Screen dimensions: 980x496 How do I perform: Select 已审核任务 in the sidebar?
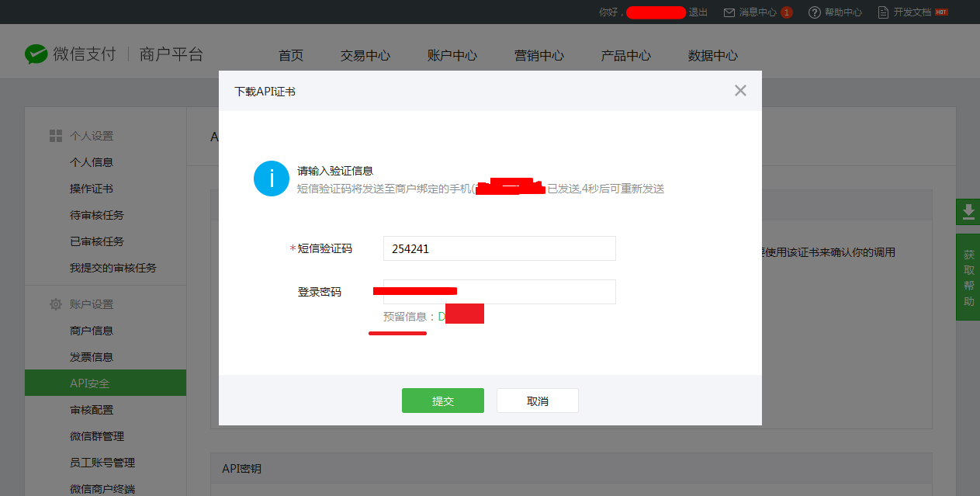point(97,241)
